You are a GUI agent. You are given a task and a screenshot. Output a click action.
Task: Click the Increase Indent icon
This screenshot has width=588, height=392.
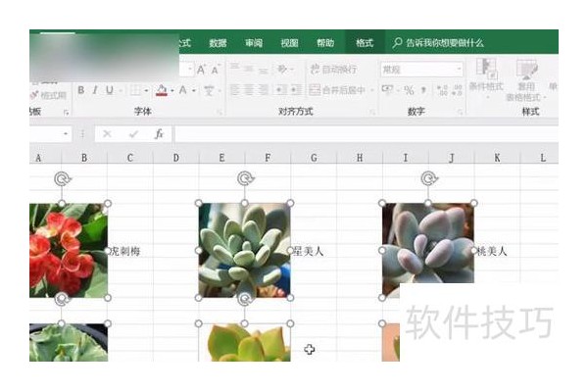[x=296, y=90]
